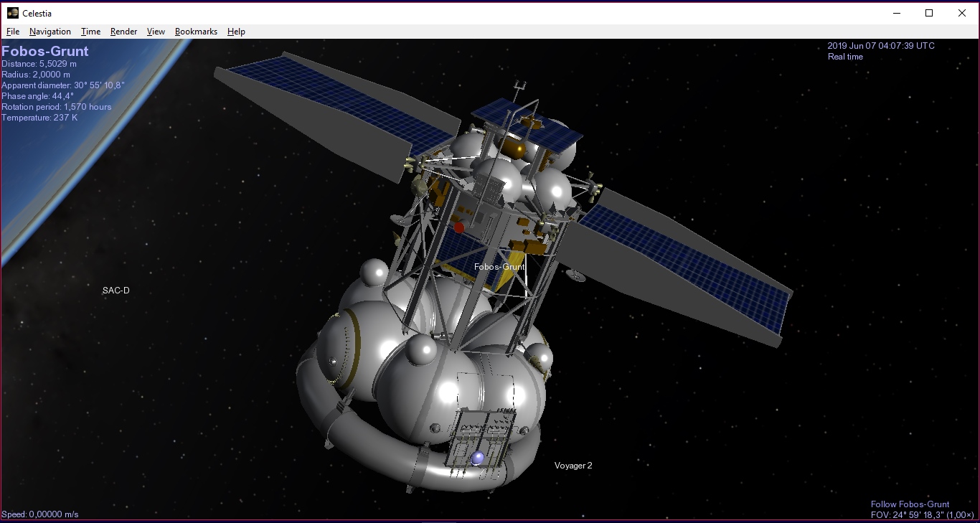Select the Voyager 2 label
Viewport: 980px width, 523px height.
click(573, 466)
